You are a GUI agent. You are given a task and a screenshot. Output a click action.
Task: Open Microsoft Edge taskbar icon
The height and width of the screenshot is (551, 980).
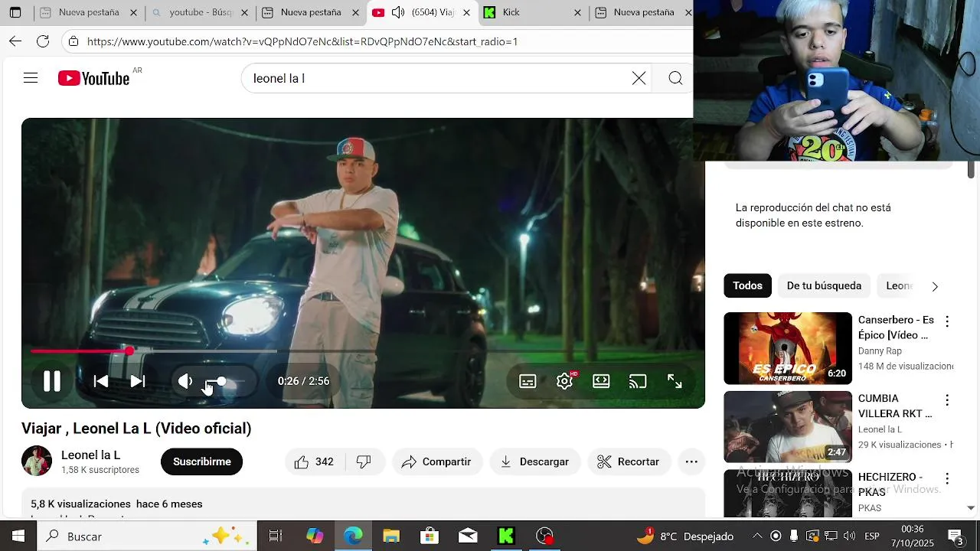click(x=353, y=536)
